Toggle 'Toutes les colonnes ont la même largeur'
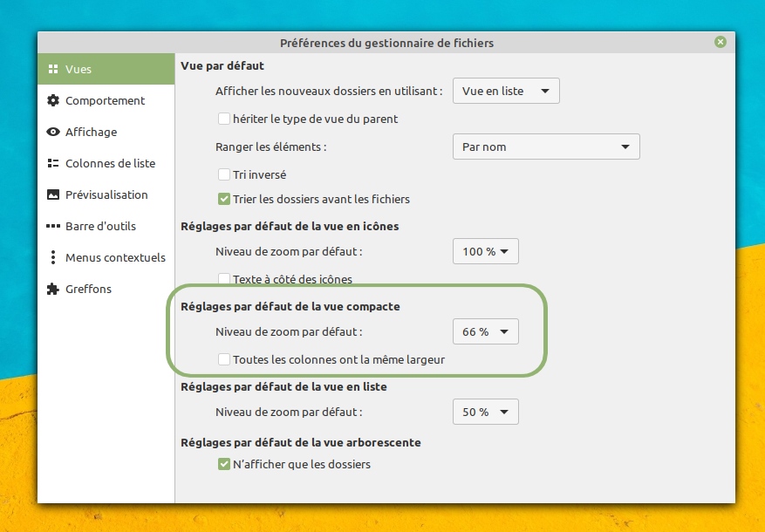765x532 pixels. [224, 359]
